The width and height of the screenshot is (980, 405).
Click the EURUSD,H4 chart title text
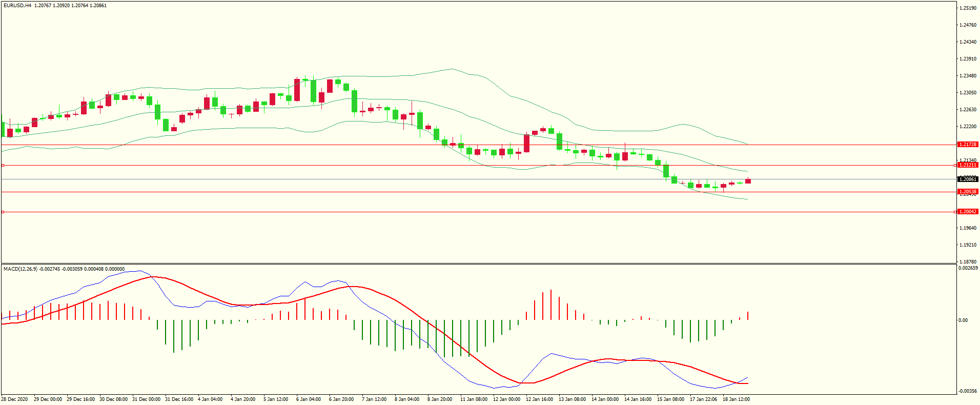pos(17,6)
